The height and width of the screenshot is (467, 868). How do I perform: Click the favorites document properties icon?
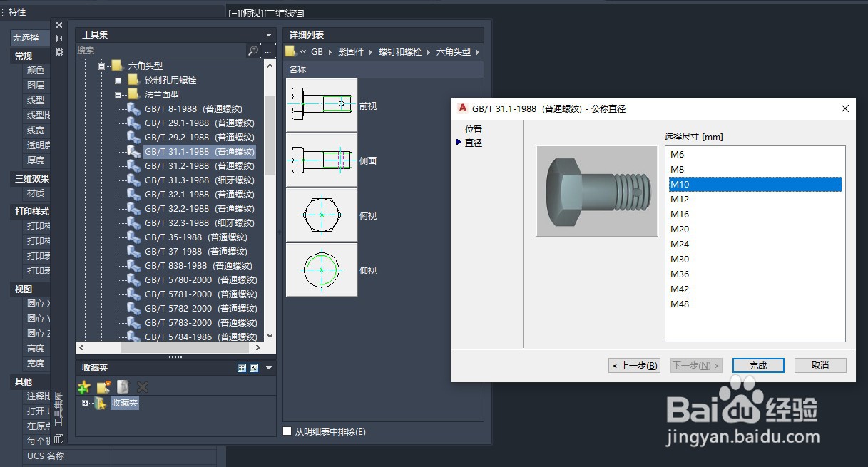[123, 387]
